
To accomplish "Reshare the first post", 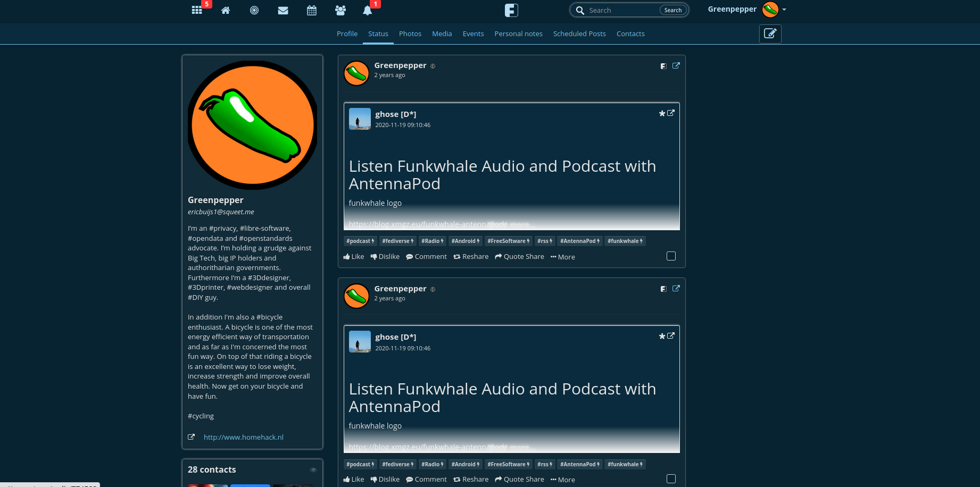I will (471, 257).
